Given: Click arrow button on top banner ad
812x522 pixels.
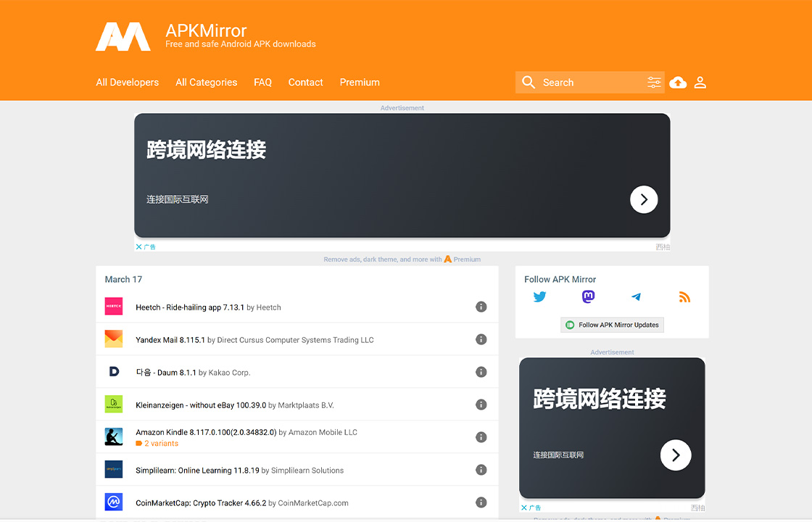Looking at the screenshot, I should tap(644, 199).
